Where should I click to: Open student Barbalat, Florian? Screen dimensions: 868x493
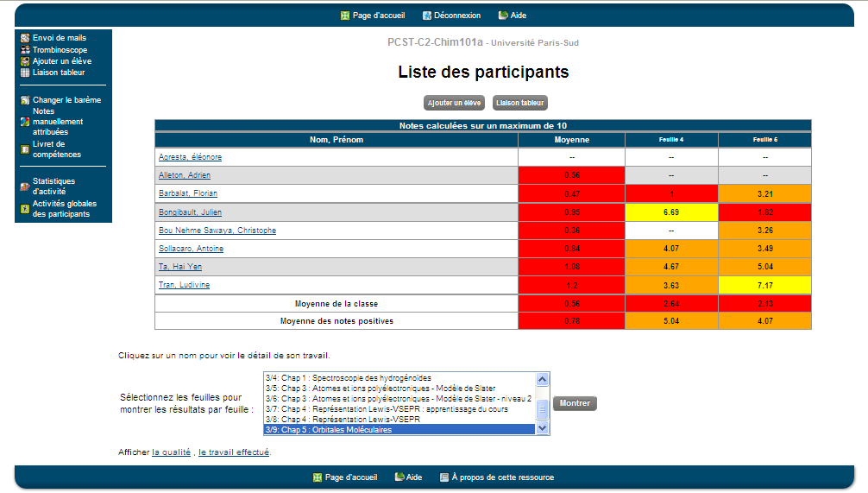187,193
